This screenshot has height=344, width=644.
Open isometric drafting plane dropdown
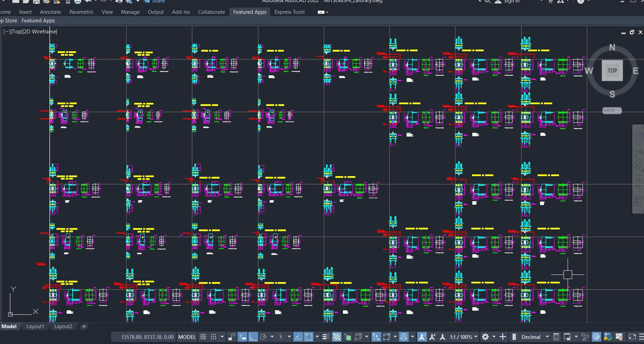(x=289, y=337)
